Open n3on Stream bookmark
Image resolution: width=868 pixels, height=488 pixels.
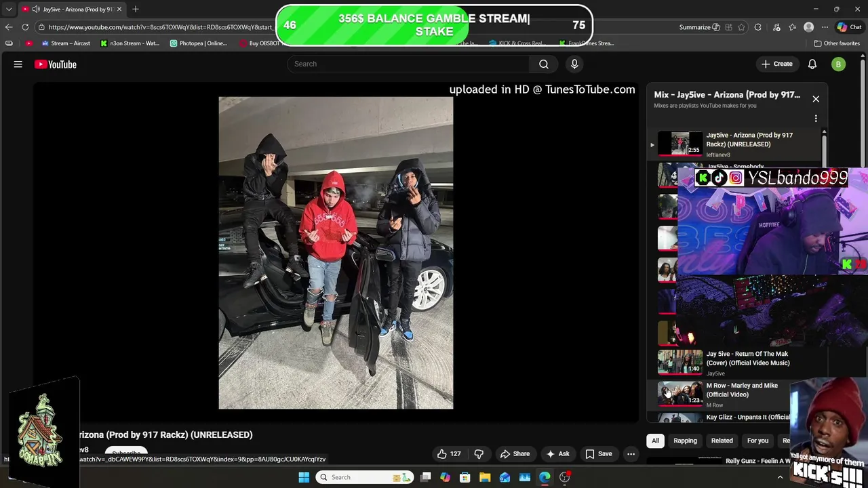[x=130, y=43]
